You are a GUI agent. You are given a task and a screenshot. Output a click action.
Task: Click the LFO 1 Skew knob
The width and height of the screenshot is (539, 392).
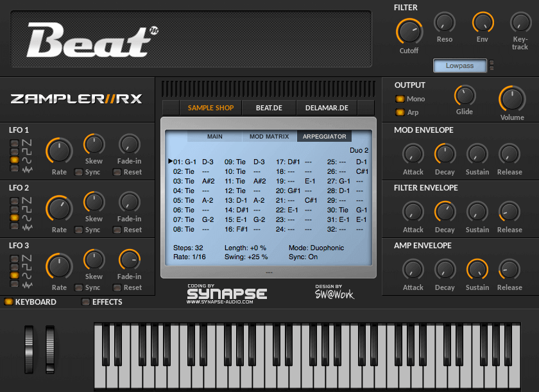[x=94, y=144]
